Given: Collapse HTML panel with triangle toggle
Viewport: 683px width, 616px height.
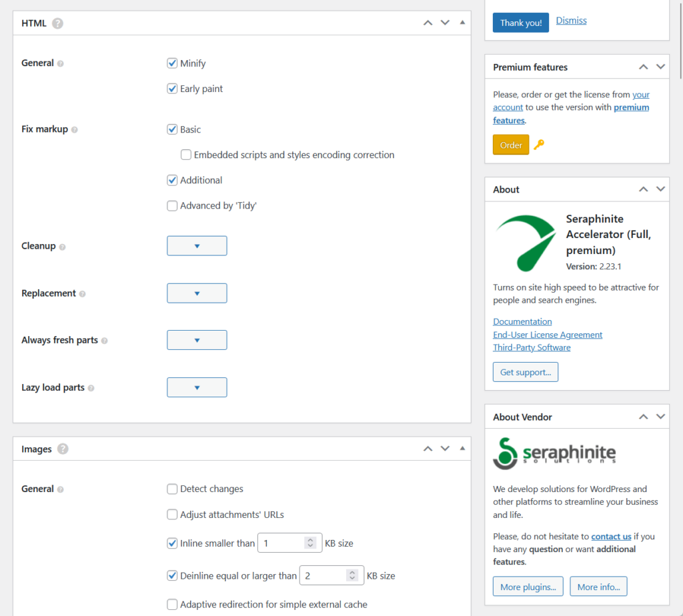Looking at the screenshot, I should click(463, 23).
